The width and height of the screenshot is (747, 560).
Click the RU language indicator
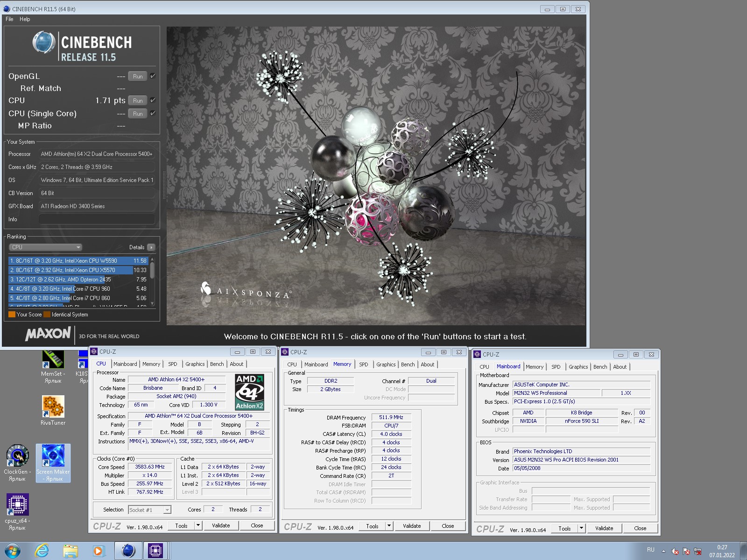click(x=651, y=550)
